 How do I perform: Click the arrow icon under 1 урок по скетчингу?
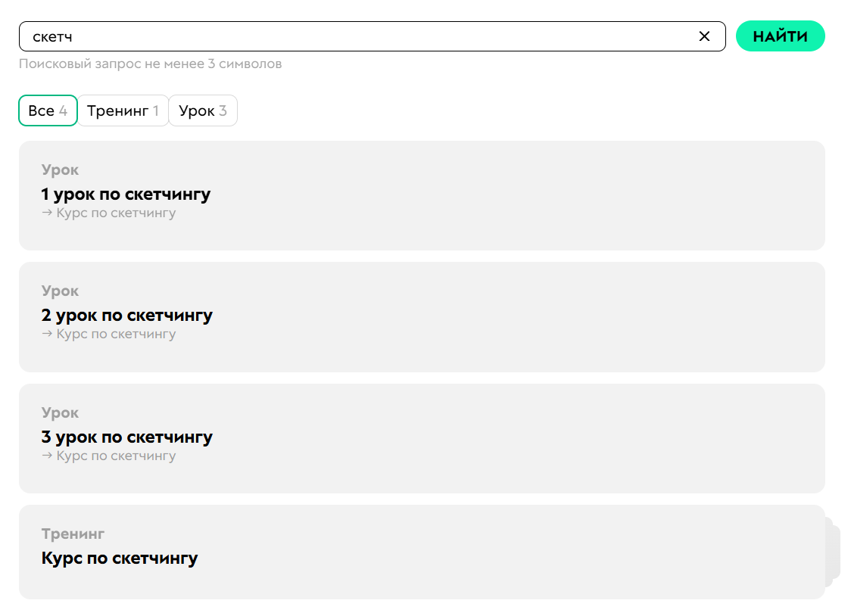(x=47, y=213)
